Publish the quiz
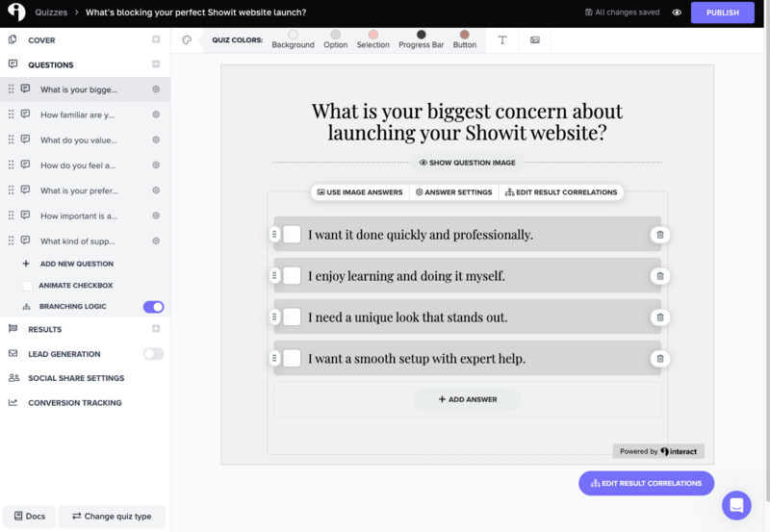Screen dimensions: 770x532 (x=723, y=13)
